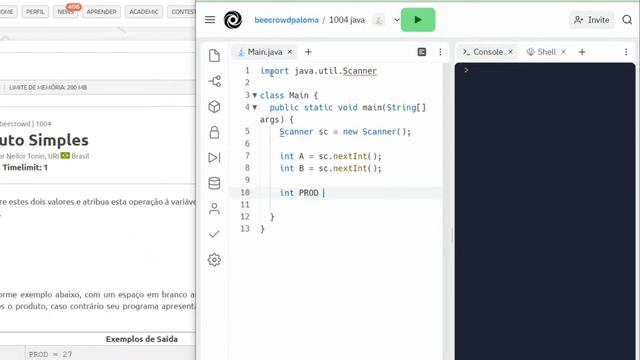Open the Version control sidebar icon
Viewport: 640px width, 360px height.
click(x=214, y=81)
